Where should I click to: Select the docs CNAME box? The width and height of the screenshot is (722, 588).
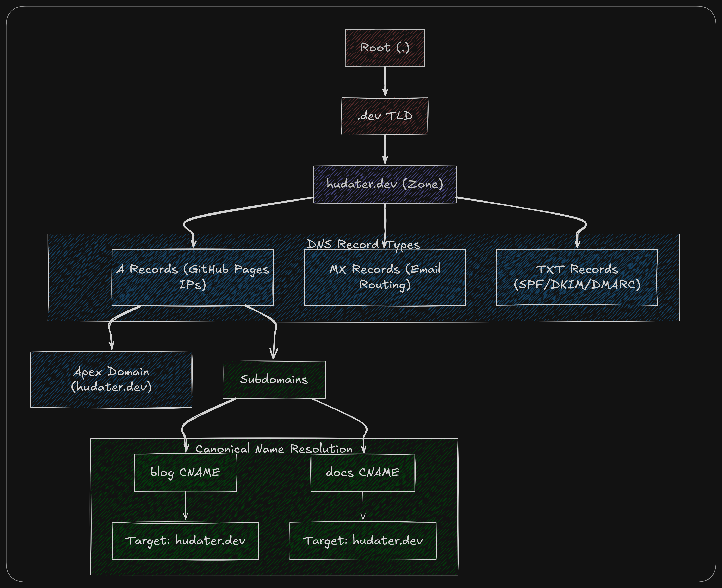tap(363, 472)
